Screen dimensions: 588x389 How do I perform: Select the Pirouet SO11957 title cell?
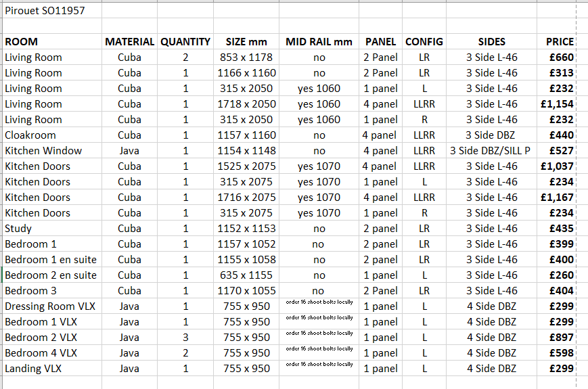pyautogui.click(x=45, y=11)
